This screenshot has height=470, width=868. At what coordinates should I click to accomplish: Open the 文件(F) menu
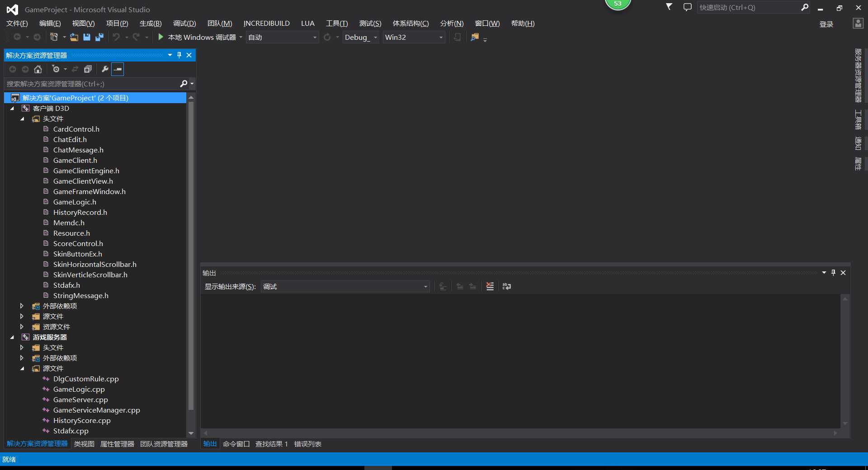pyautogui.click(x=17, y=24)
